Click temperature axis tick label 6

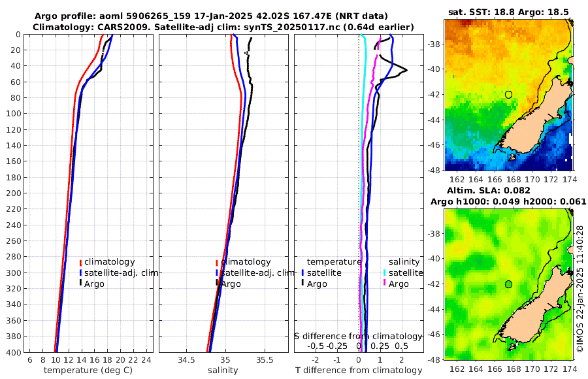click(30, 360)
